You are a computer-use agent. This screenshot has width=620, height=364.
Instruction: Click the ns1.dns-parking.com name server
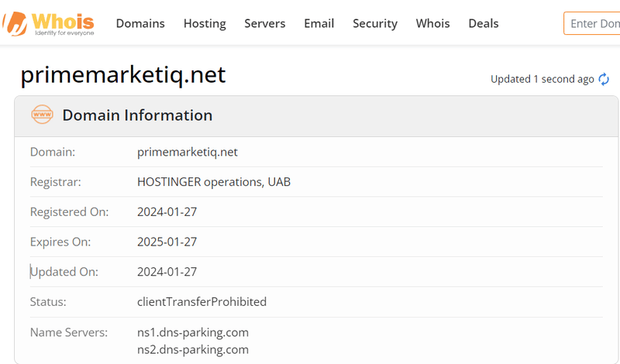pos(193,332)
